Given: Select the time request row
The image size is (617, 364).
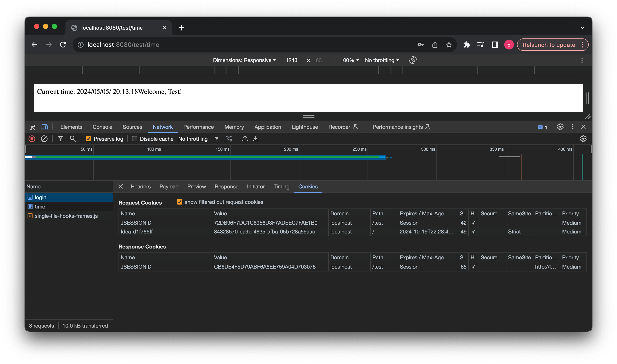Looking at the screenshot, I should pyautogui.click(x=40, y=207).
